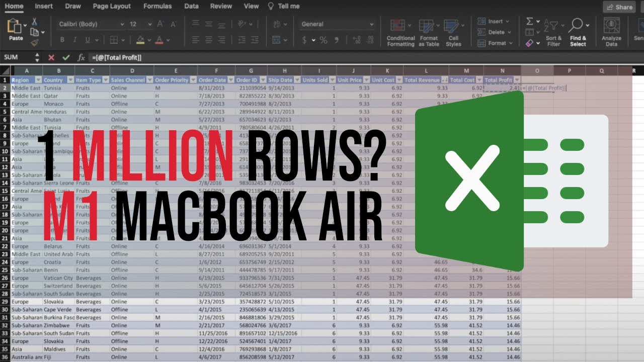
Task: Toggle Italic formatting
Action: pyautogui.click(x=75, y=40)
